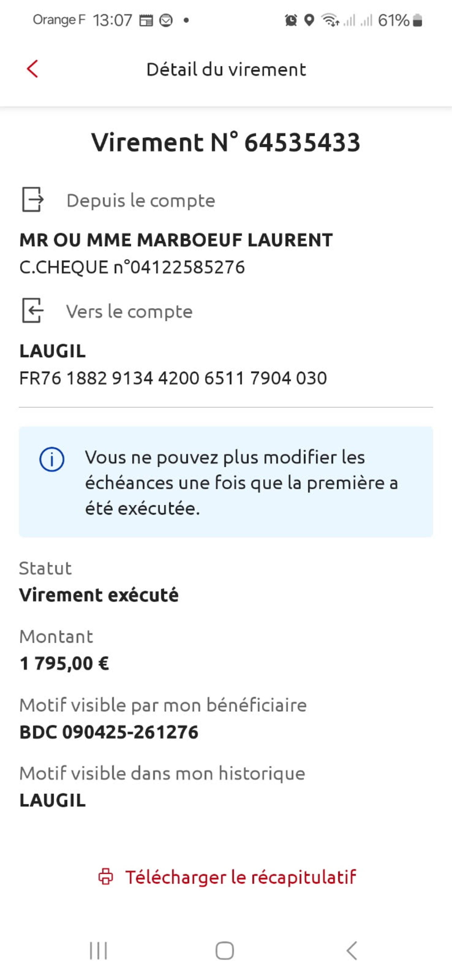Tap the beneficiary IBAN FR76 1882 number
This screenshot has width=452, height=980.
pos(173,378)
